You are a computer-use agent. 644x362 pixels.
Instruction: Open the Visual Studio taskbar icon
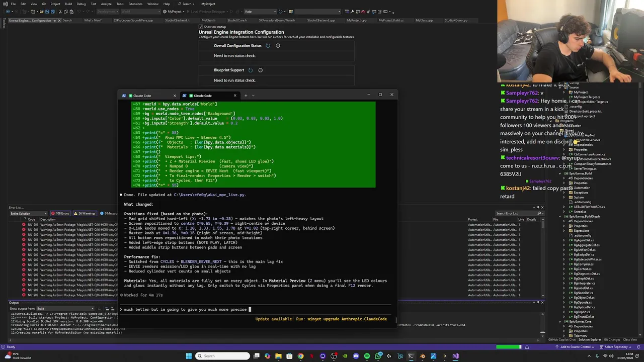tap(455, 356)
